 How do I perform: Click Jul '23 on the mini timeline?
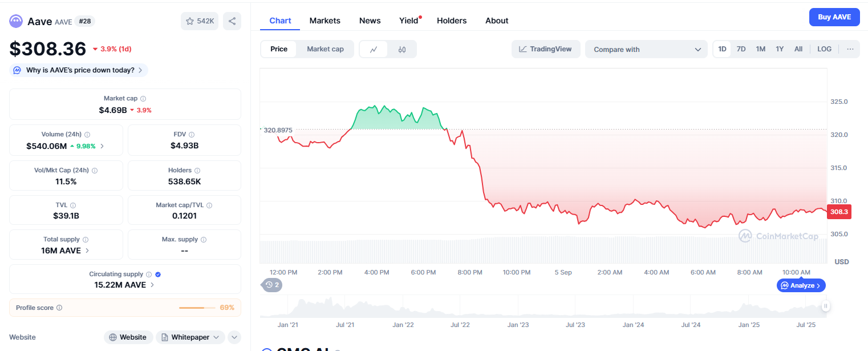pyautogui.click(x=575, y=325)
